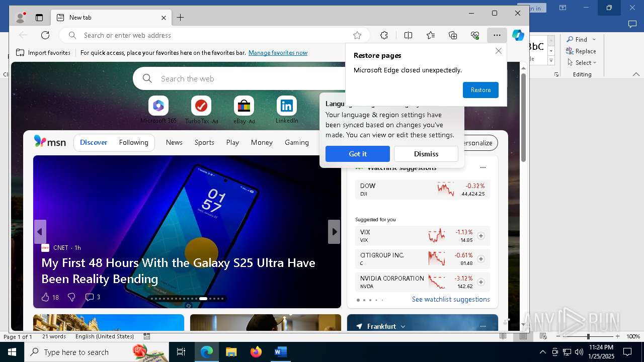Adjust the Word zoom slider
Image resolution: width=644 pixels, height=362 pixels.
588,336
